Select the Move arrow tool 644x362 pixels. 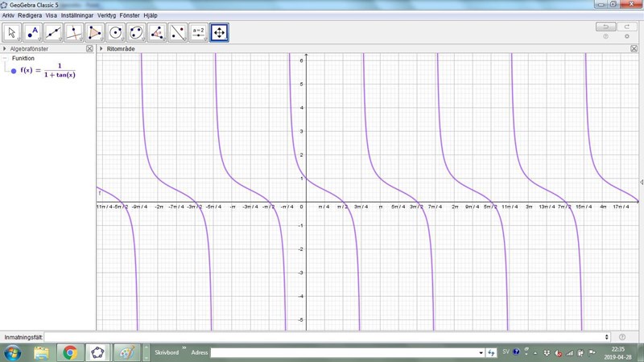pos(12,33)
